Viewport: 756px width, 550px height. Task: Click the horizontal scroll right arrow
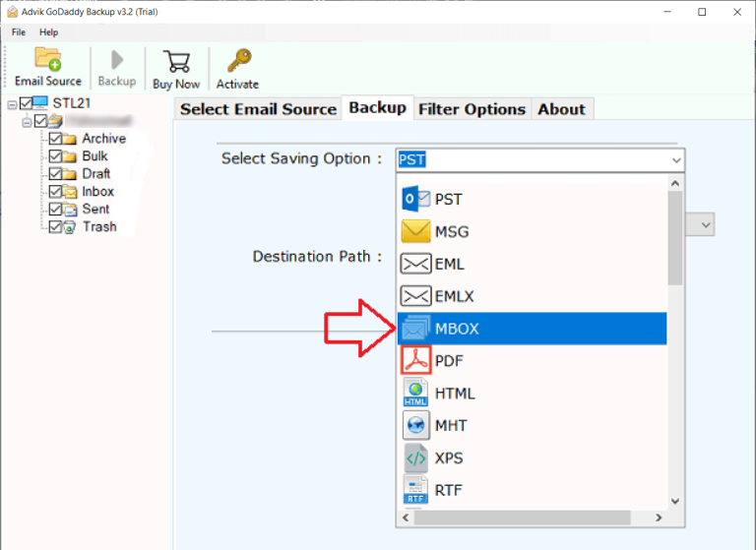tap(659, 518)
